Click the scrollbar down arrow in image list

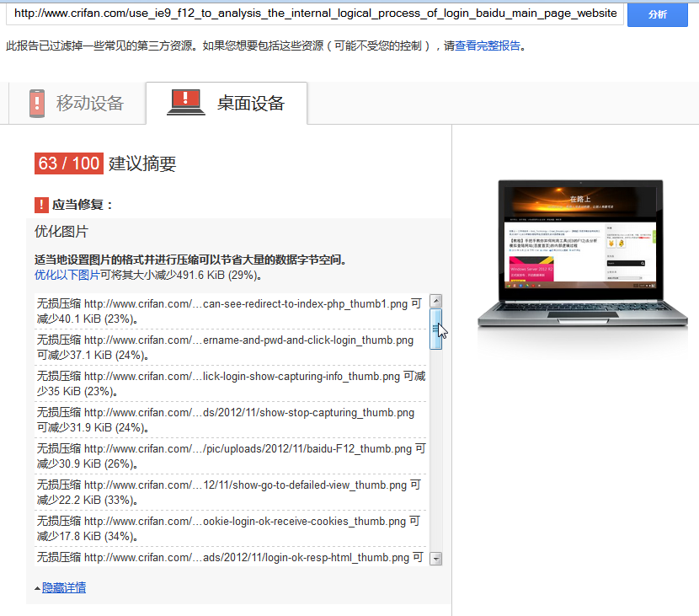pos(436,559)
